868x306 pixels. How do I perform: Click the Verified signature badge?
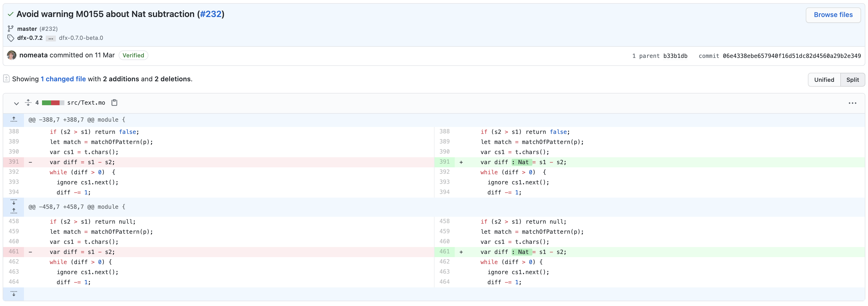click(x=133, y=56)
